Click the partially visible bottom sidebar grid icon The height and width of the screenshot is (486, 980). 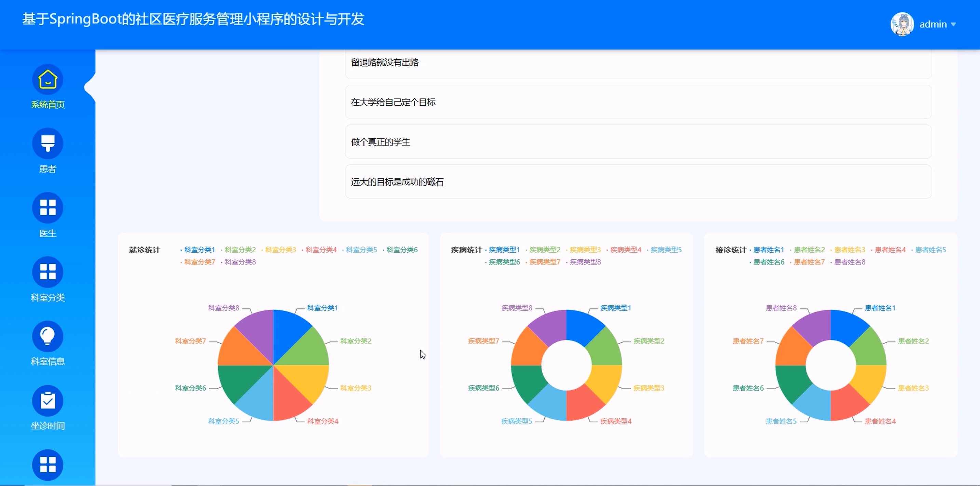(x=47, y=464)
